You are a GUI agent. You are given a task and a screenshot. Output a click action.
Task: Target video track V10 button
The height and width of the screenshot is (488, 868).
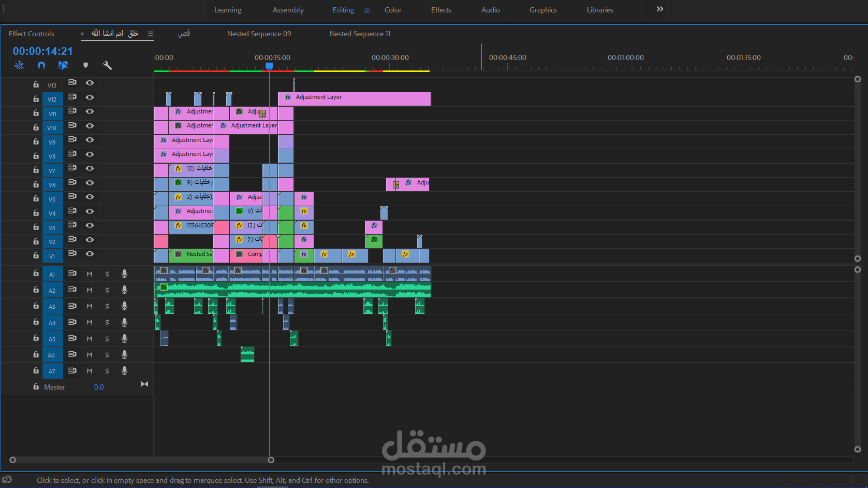click(x=52, y=127)
